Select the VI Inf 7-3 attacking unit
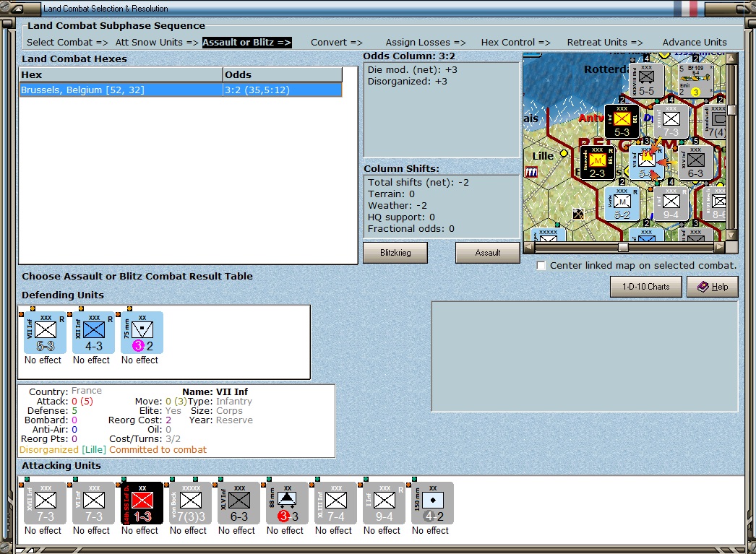The height and width of the screenshot is (554, 756). (x=93, y=503)
